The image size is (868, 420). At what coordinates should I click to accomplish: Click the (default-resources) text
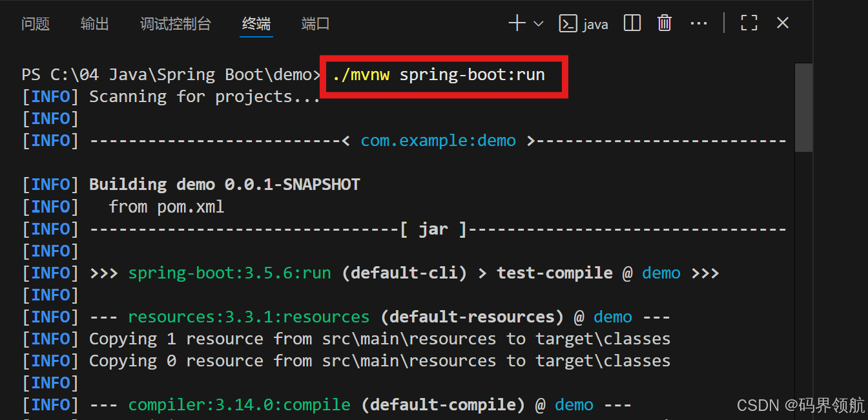tap(472, 316)
